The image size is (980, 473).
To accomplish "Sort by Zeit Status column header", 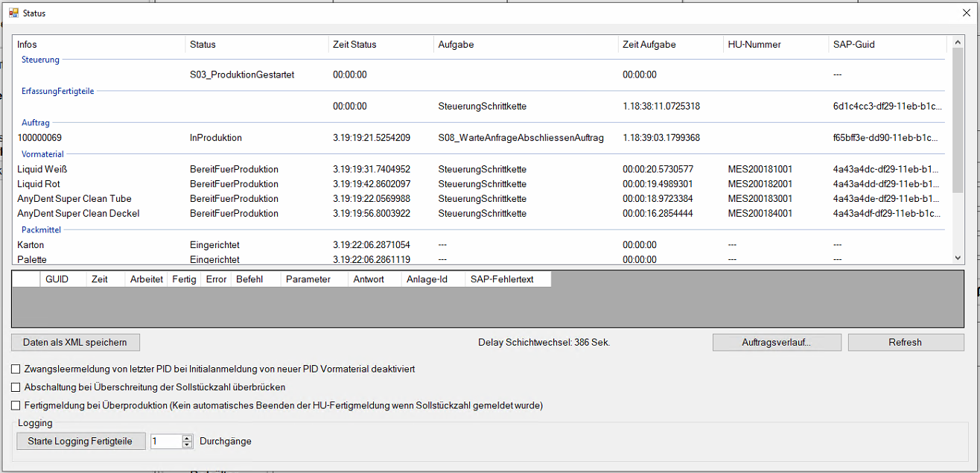I will click(354, 45).
